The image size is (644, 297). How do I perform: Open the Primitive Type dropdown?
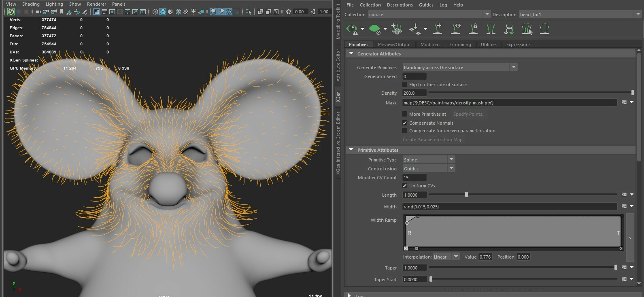[x=429, y=159]
